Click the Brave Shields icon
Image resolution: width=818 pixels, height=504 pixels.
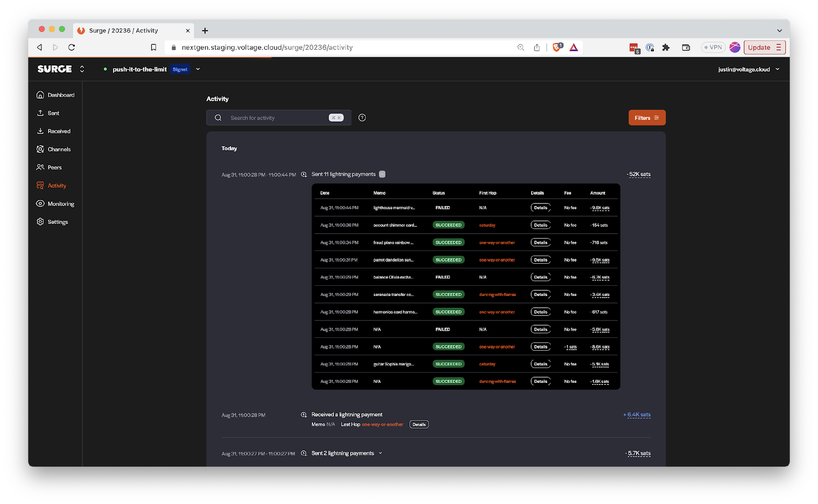tap(557, 48)
